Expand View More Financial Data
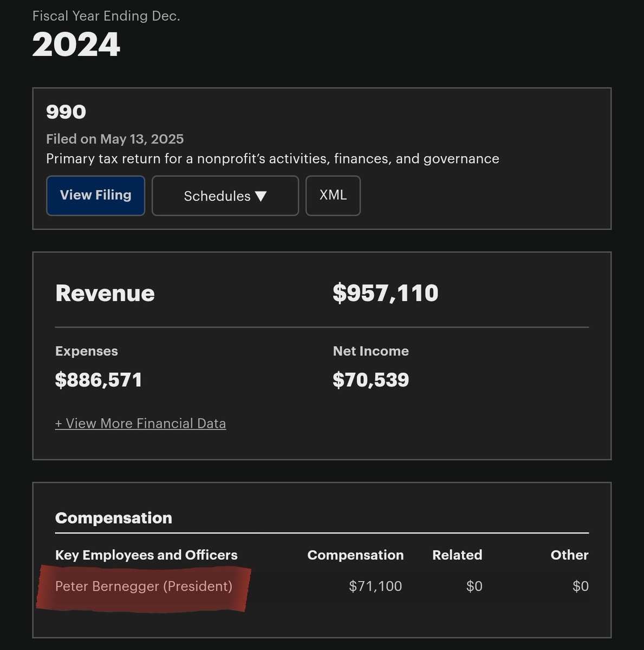Screen dimensions: 644x650 click(x=140, y=424)
